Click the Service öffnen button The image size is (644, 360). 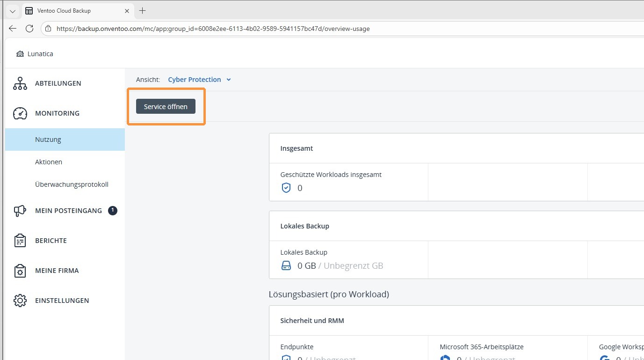click(166, 107)
